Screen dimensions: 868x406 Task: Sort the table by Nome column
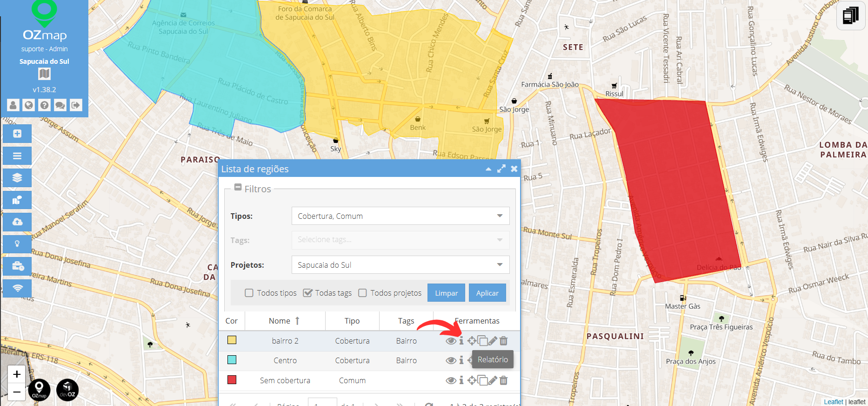coord(285,321)
